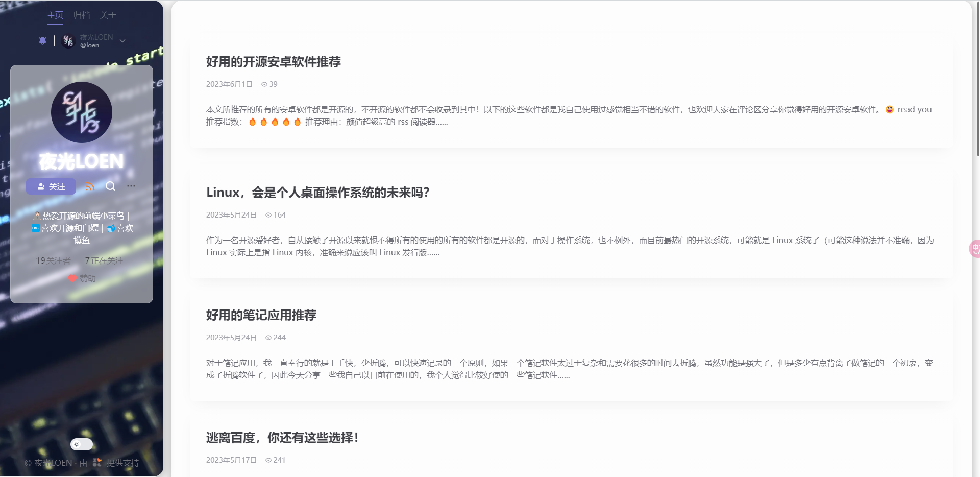Screen dimensions: 980x477
Task: Click the pink floating icon at right edge
Action: pyautogui.click(x=974, y=249)
